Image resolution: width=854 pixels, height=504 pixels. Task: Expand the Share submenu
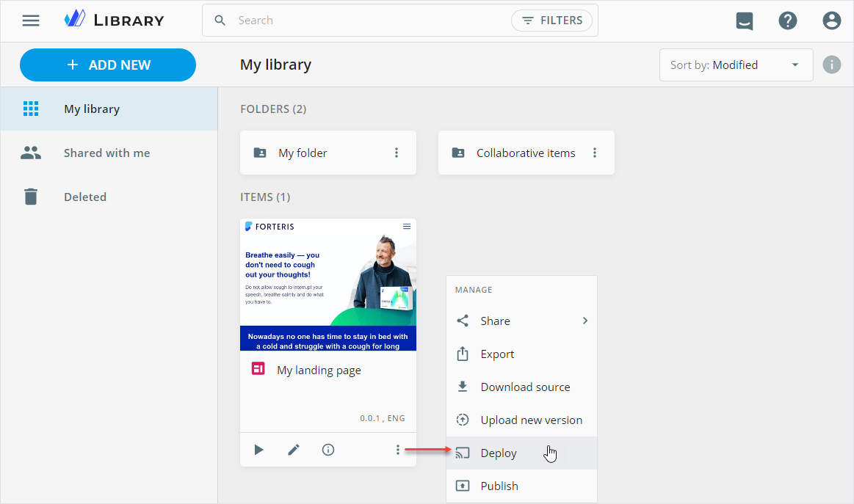tap(522, 321)
